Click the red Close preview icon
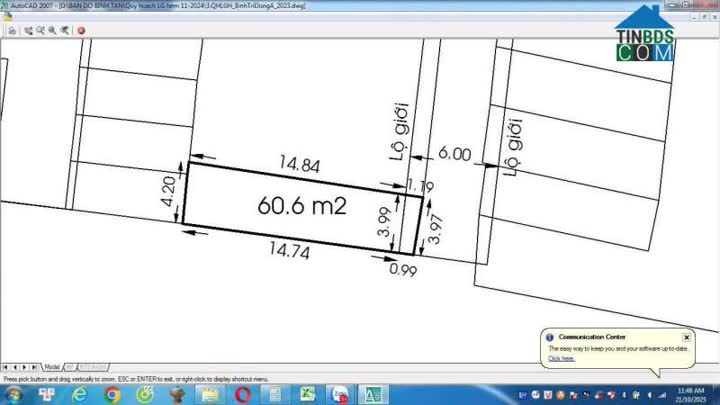 coord(81,30)
